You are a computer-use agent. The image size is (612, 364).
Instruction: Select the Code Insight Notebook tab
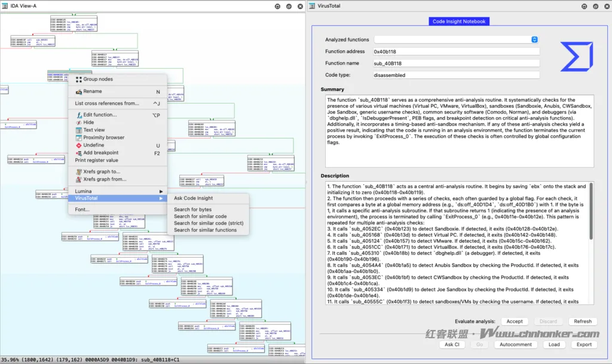[460, 22]
